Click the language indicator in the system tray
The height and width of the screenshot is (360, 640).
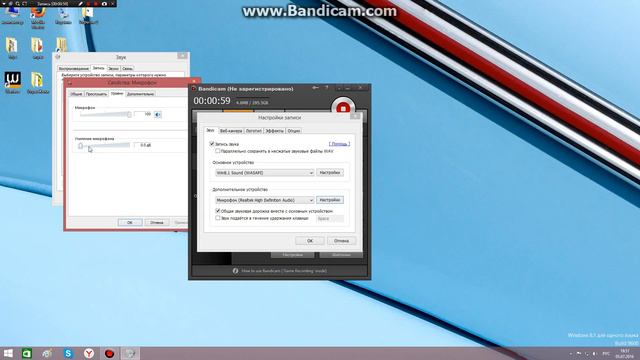point(607,353)
